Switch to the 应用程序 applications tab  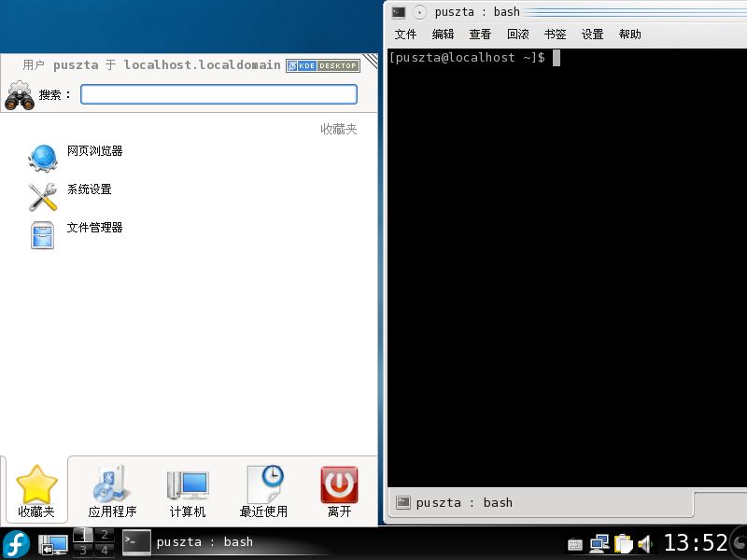tap(112, 491)
